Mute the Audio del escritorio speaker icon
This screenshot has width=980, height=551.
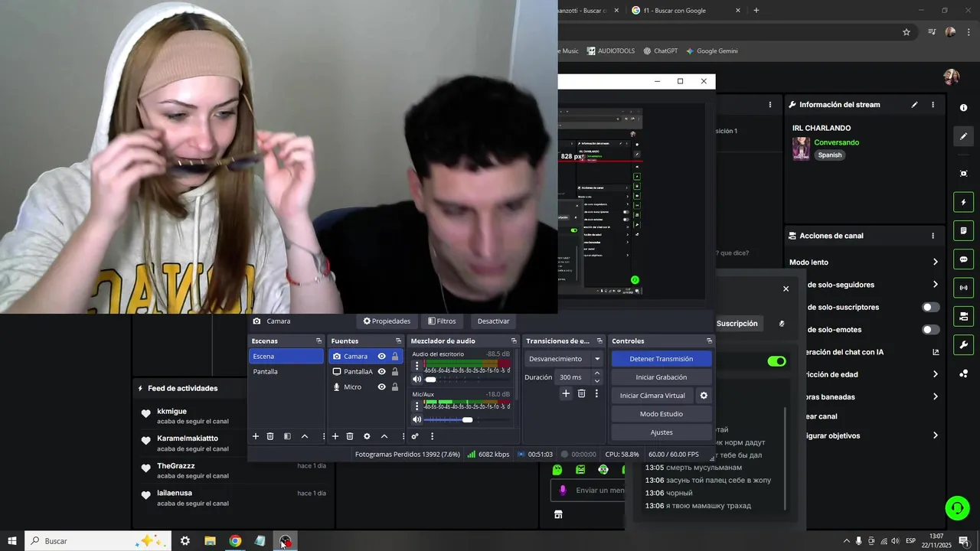point(417,380)
